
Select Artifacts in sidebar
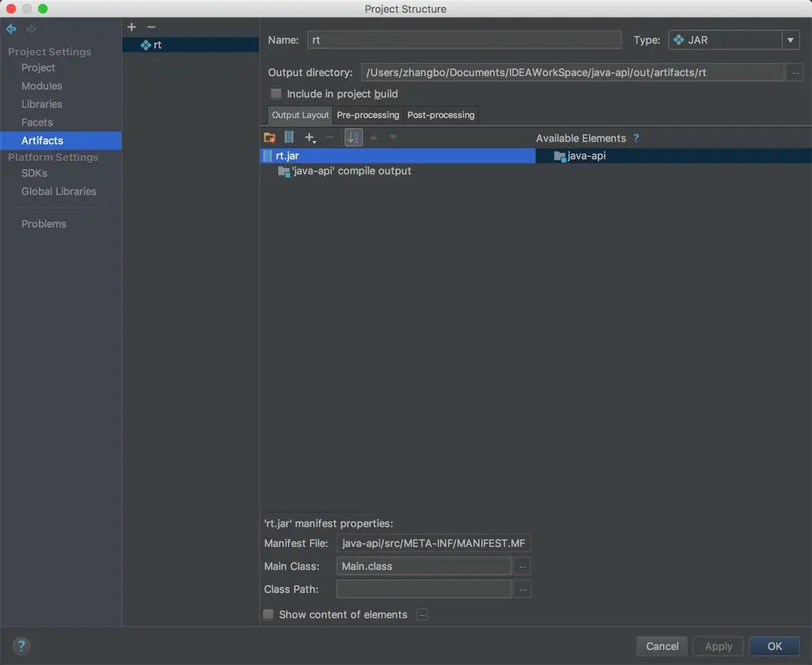pos(60,141)
